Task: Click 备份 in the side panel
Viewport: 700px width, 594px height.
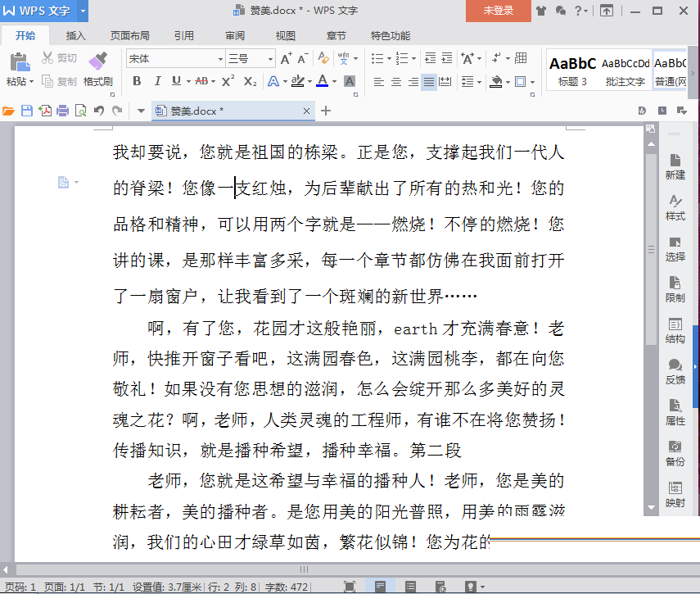Action: coord(675,454)
